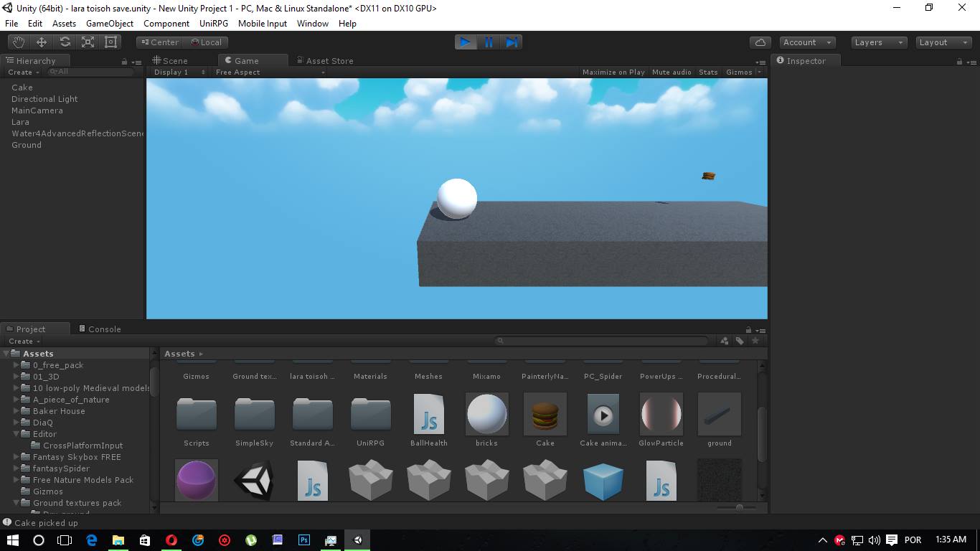
Task: Select the Cake animation asset
Action: click(x=603, y=414)
